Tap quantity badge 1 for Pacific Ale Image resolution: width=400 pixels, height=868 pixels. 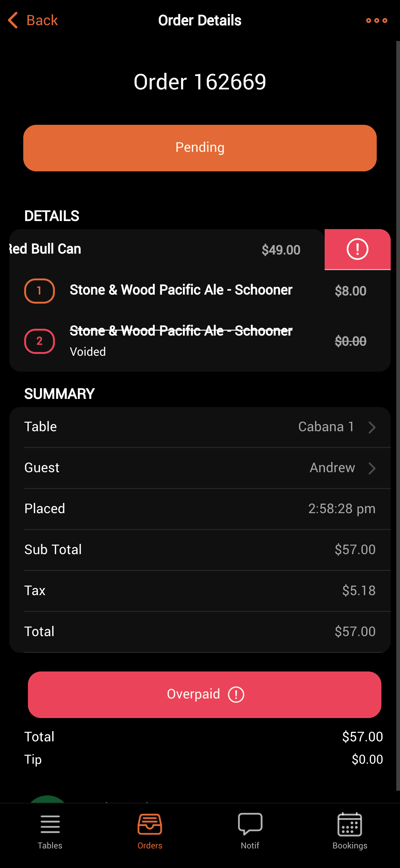pyautogui.click(x=39, y=291)
